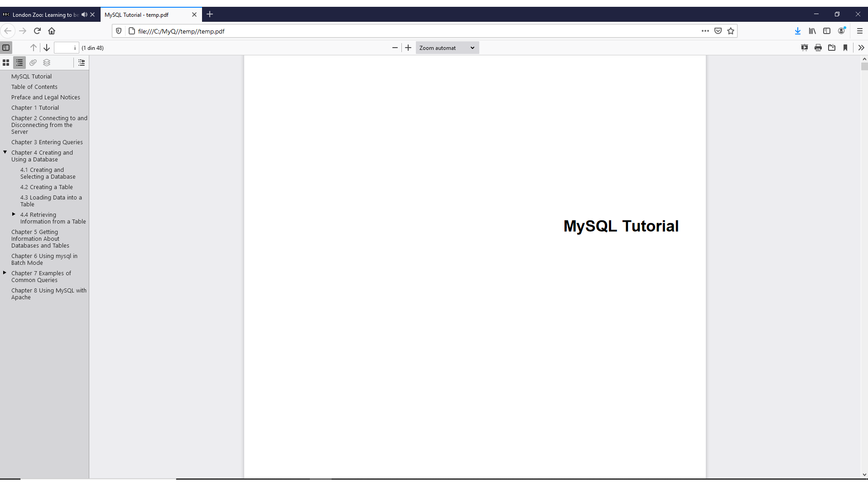868x487 pixels.
Task: Open Chapter 7 Examples of Common Queries
Action: point(41,277)
